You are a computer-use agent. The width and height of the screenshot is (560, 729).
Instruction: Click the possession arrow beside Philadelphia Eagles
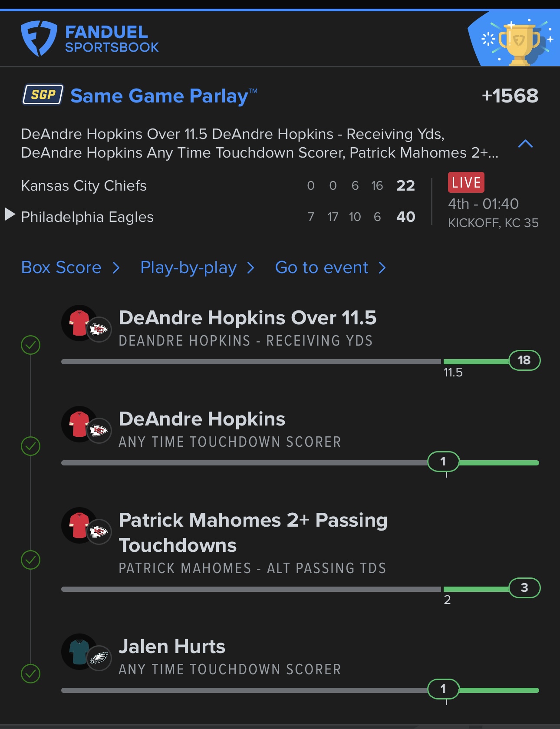coord(10,214)
